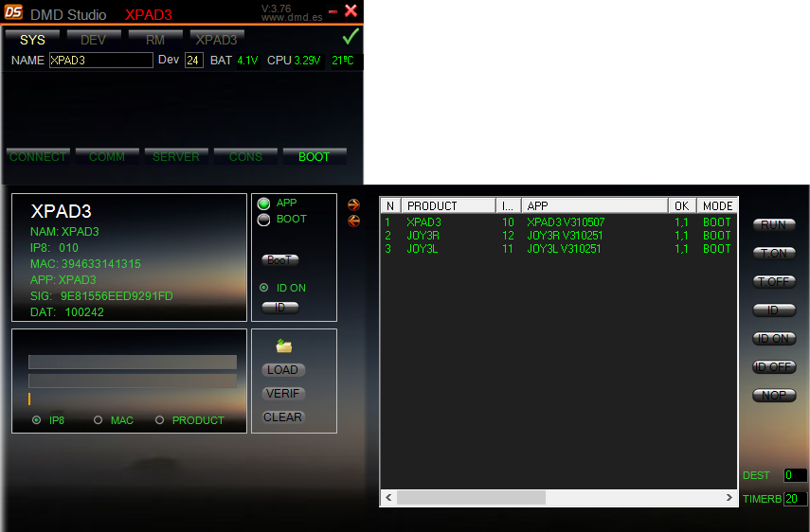Click the RUN button
The width and height of the screenshot is (810, 532).
(x=774, y=225)
